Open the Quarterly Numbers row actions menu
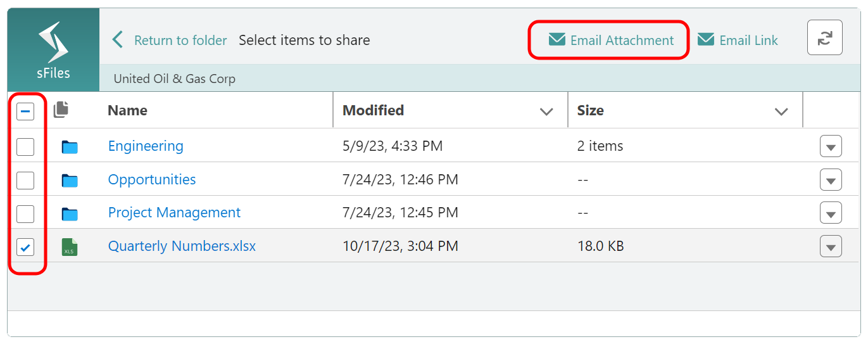 point(831,246)
